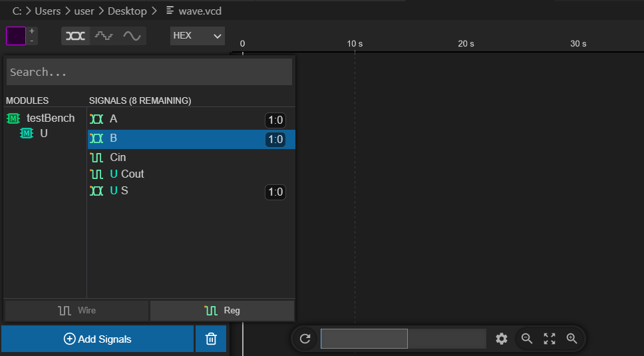Click the user breadcrumb segment
This screenshot has width=644, height=356.
coord(84,11)
